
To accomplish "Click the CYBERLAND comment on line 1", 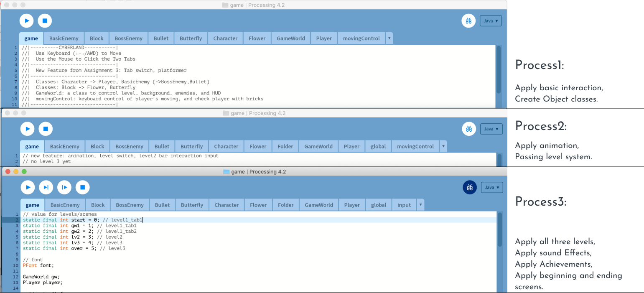I will point(70,48).
